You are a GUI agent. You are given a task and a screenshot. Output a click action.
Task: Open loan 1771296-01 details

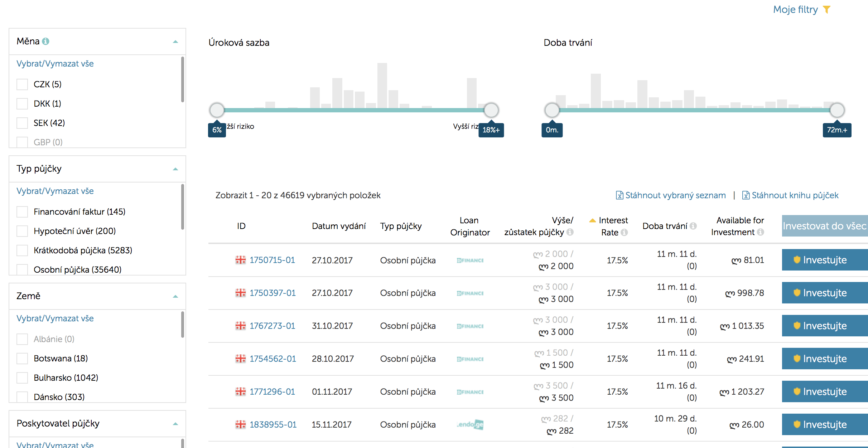272,392
